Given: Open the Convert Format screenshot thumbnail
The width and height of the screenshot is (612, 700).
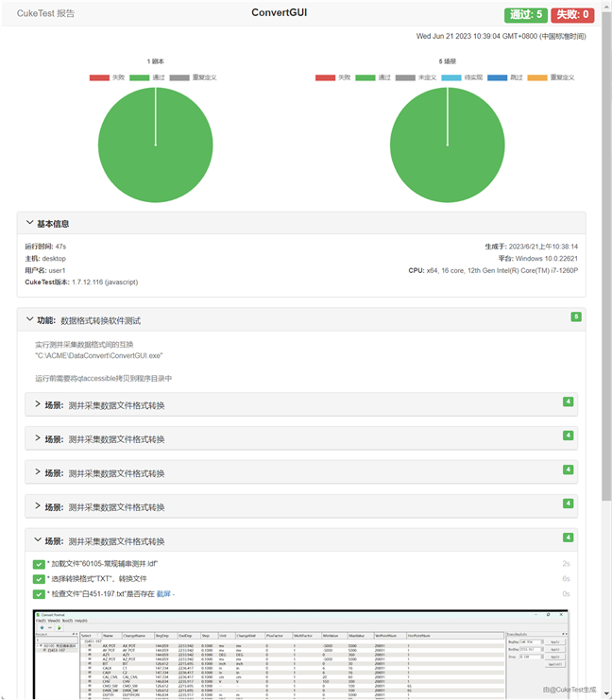Looking at the screenshot, I should [x=300, y=654].
